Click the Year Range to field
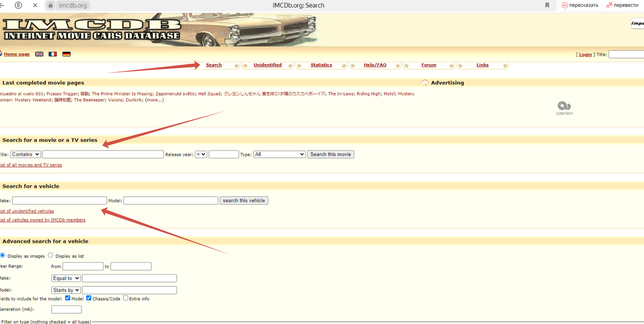The height and width of the screenshot is (324, 644). click(131, 267)
